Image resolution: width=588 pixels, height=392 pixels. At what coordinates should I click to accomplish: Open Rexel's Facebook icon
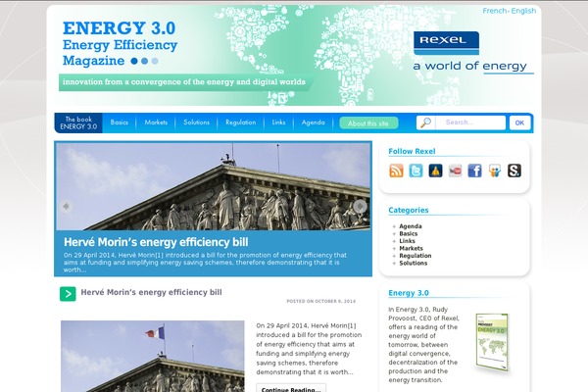pos(474,171)
